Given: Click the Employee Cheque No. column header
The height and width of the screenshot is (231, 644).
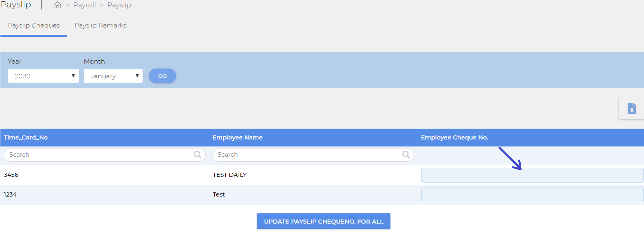Looking at the screenshot, I should pyautogui.click(x=455, y=137).
